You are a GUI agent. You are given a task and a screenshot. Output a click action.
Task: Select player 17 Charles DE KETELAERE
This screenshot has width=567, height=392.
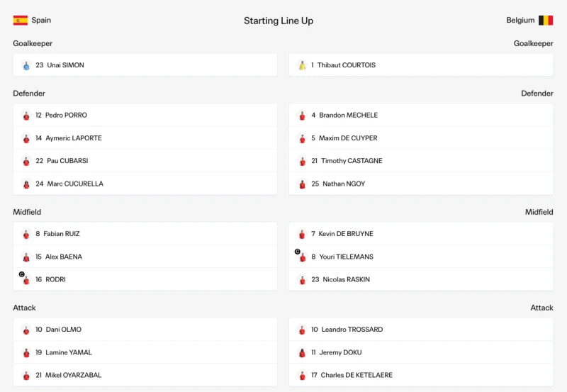420,375
